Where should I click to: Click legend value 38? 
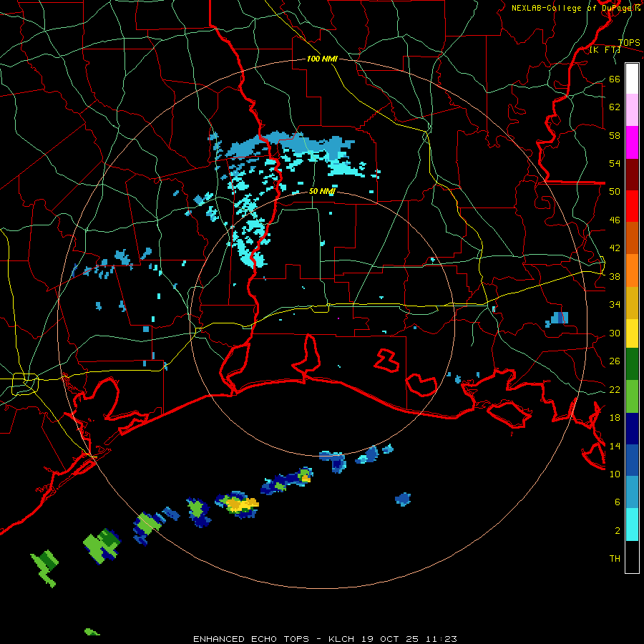click(615, 277)
